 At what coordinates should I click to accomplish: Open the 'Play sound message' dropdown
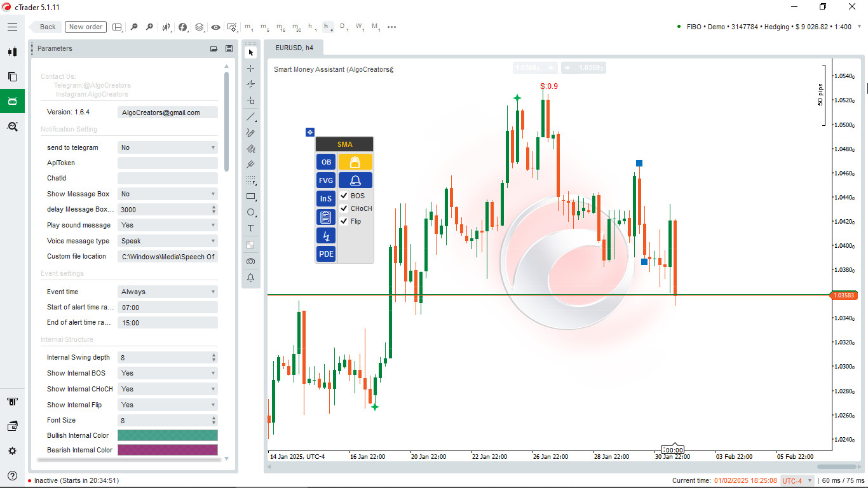pyautogui.click(x=168, y=225)
